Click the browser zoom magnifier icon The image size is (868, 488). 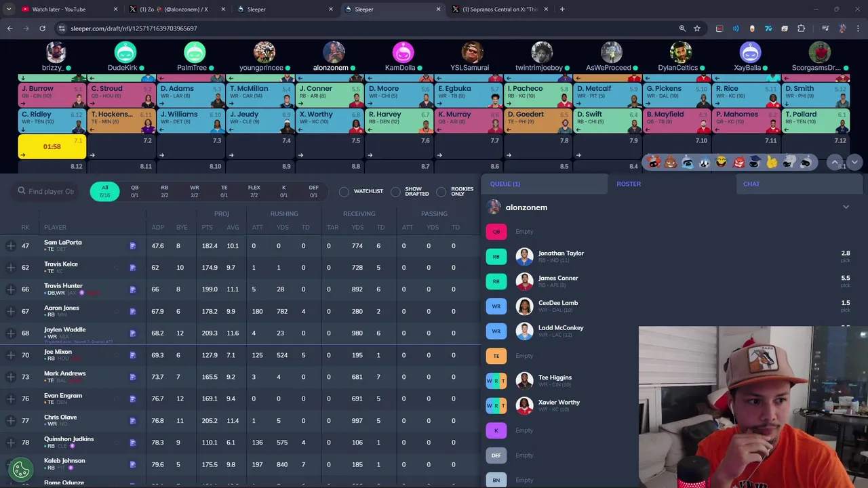682,28
